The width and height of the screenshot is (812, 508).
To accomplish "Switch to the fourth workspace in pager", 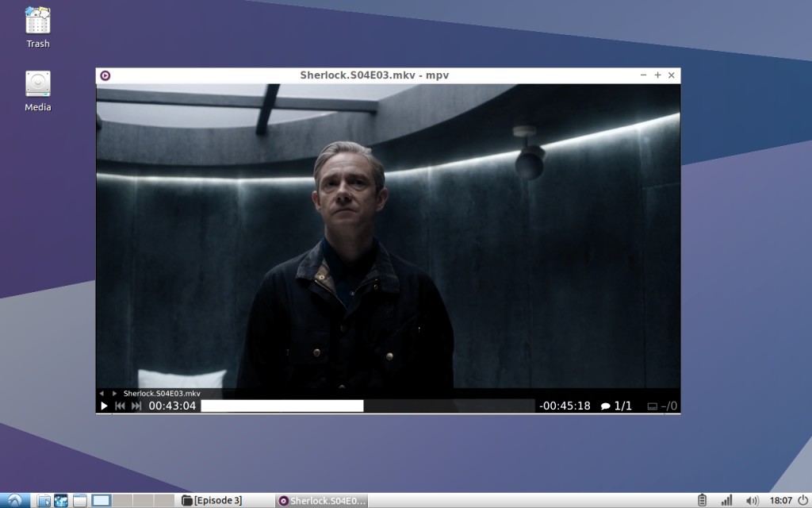I will pyautogui.click(x=163, y=500).
